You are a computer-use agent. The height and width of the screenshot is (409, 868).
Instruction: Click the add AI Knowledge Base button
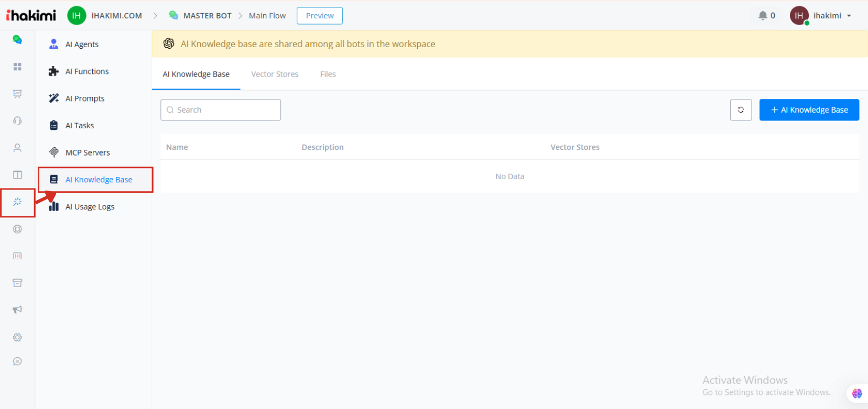[809, 110]
